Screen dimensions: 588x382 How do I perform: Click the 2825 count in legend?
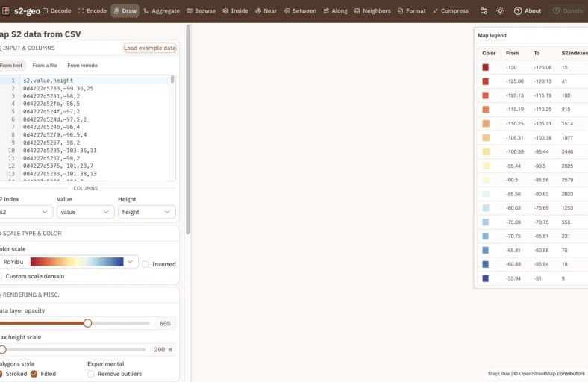tap(567, 166)
